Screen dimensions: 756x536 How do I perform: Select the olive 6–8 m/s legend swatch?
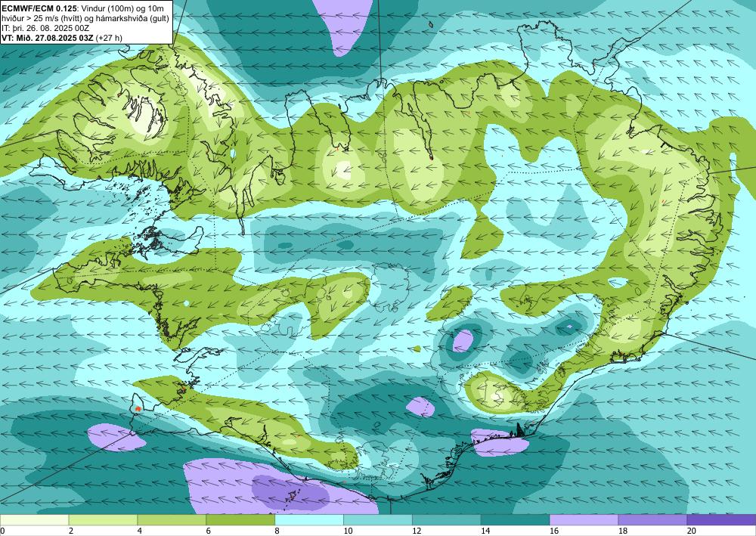[x=240, y=519]
